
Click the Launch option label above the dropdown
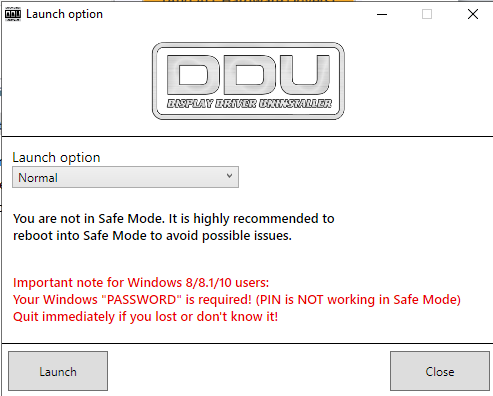coord(56,157)
